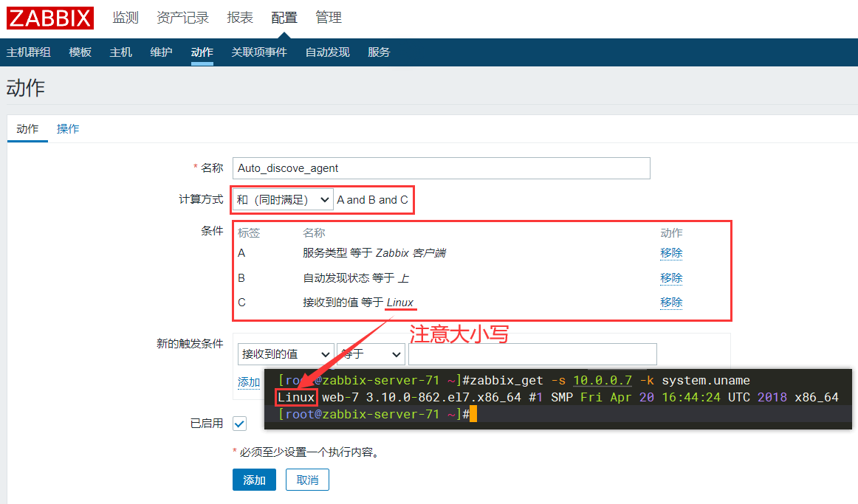Go to 自动发现 submenu
The width and height of the screenshot is (858, 504).
pos(327,52)
